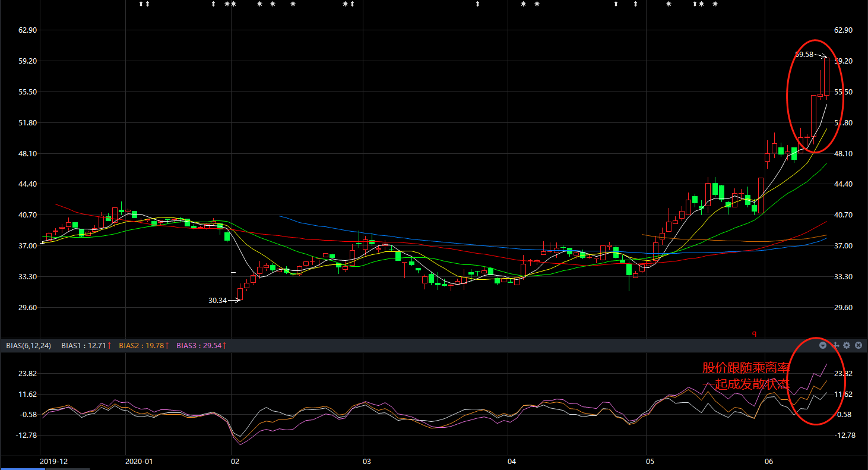The width and height of the screenshot is (868, 470).
Task: Click the 05 month label
Action: (650, 461)
